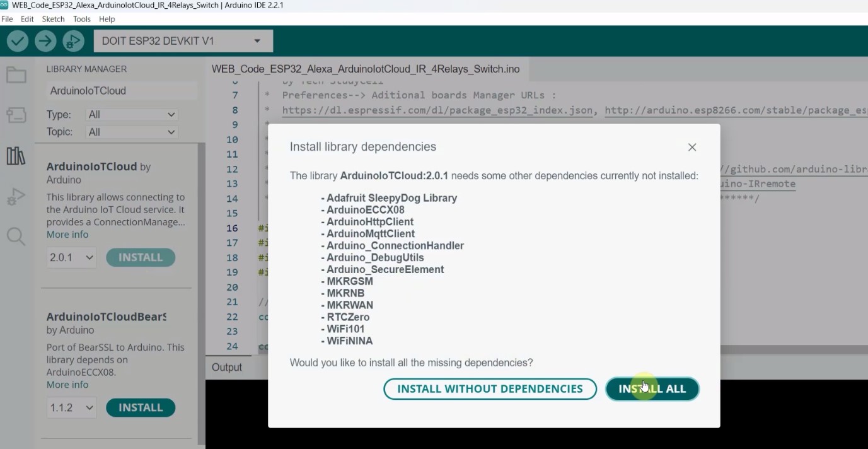This screenshot has width=868, height=449.
Task: Click the Verify checkmark icon
Action: 18,42
